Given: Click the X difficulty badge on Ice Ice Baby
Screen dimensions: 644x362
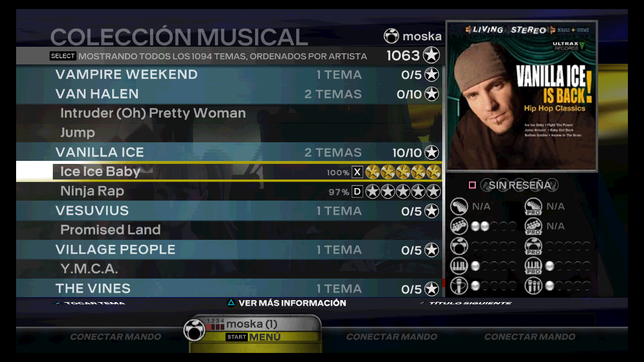Looking at the screenshot, I should click(x=357, y=172).
